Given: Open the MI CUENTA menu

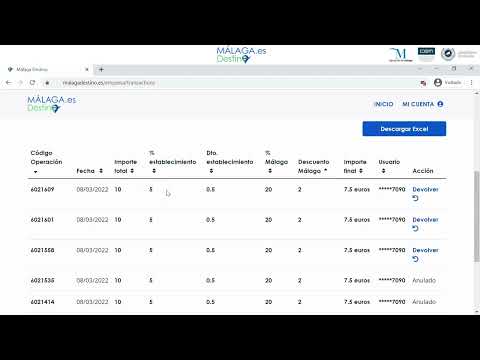Looking at the screenshot, I should (422, 104).
